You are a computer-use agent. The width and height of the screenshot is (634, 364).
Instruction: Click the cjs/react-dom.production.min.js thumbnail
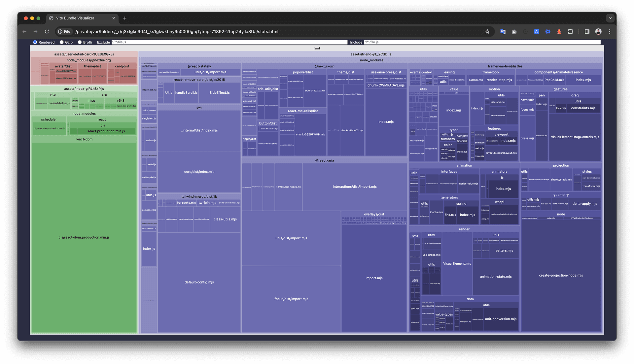(x=84, y=237)
